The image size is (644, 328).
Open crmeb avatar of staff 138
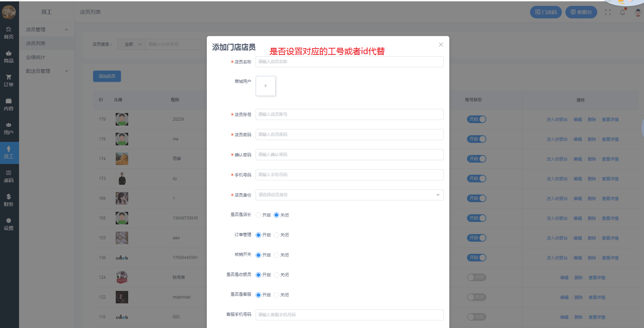click(122, 258)
